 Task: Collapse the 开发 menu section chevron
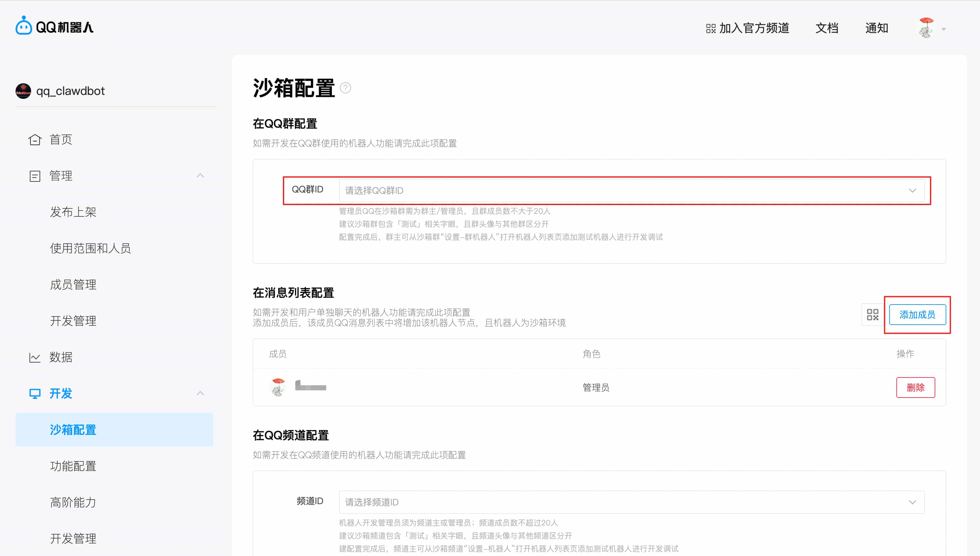(x=200, y=394)
